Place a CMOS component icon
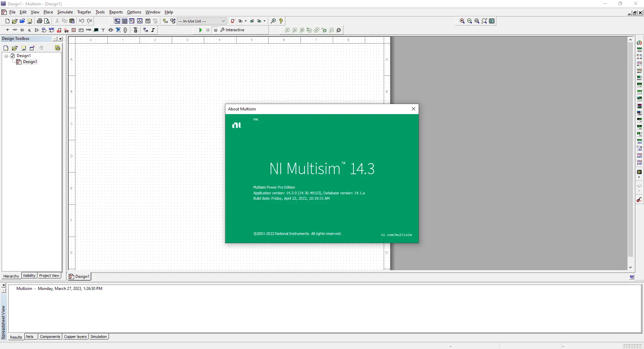The image size is (644, 349). (52, 30)
